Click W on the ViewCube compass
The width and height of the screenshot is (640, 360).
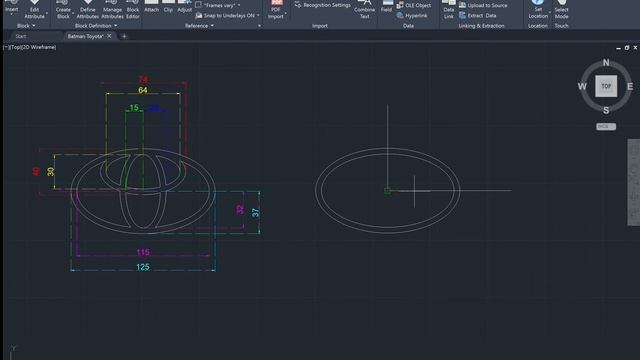pos(582,87)
